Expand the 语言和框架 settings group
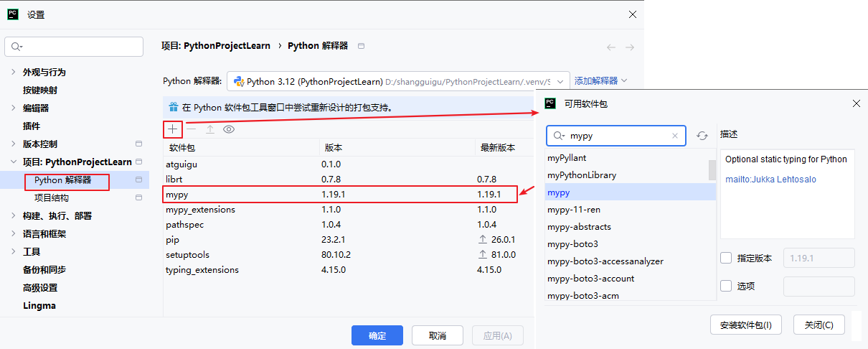868x349 pixels. (13, 233)
